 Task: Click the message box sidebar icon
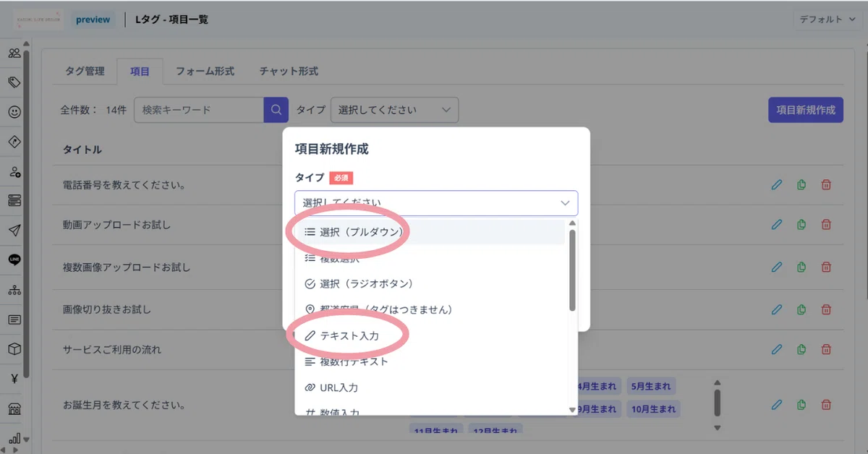point(14,319)
